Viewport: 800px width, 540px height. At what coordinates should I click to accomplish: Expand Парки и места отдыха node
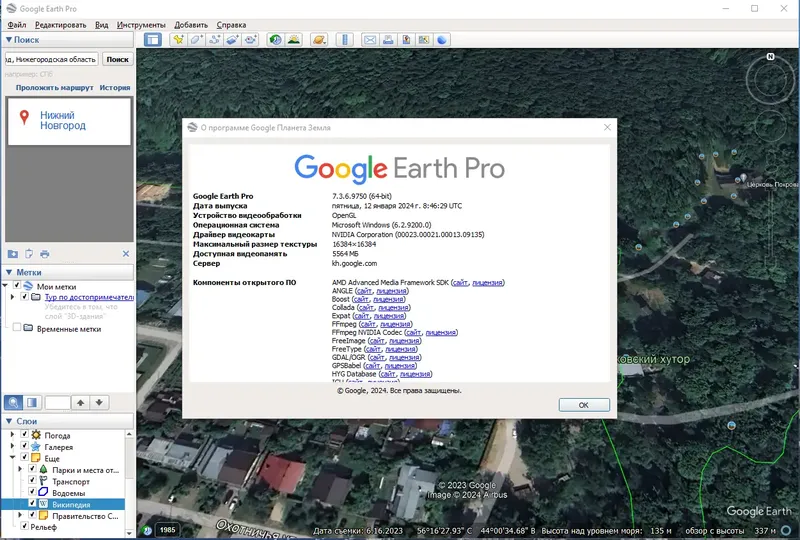pos(20,469)
